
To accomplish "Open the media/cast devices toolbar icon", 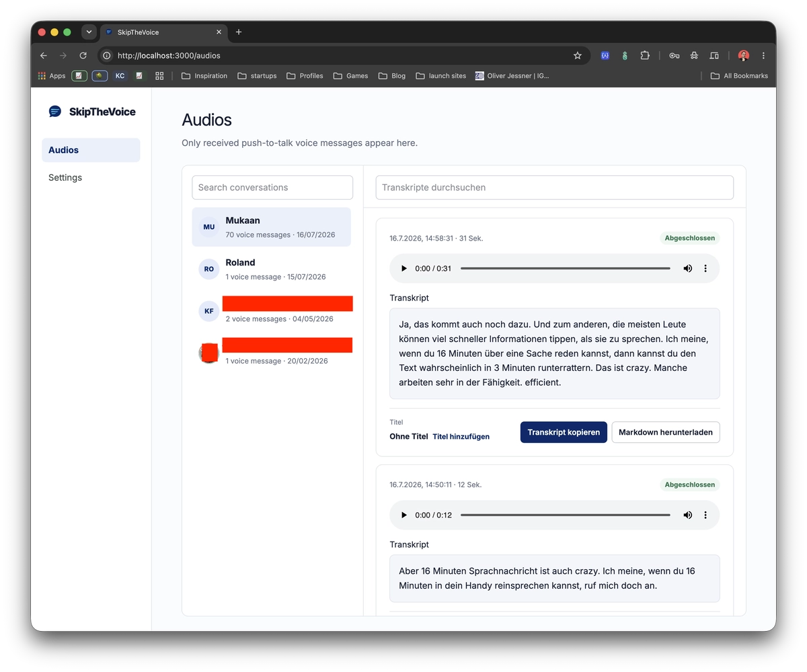I will 714,56.
